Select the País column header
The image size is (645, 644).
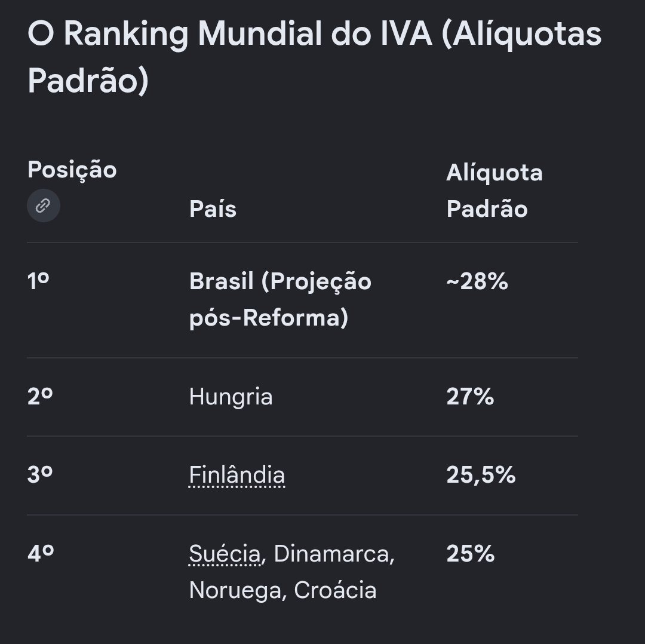coord(213,209)
